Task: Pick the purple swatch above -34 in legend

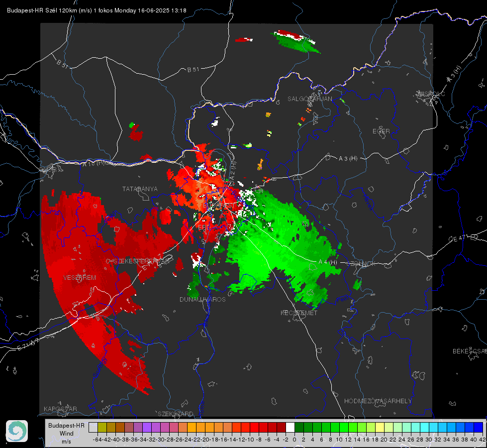Action: tap(147, 427)
